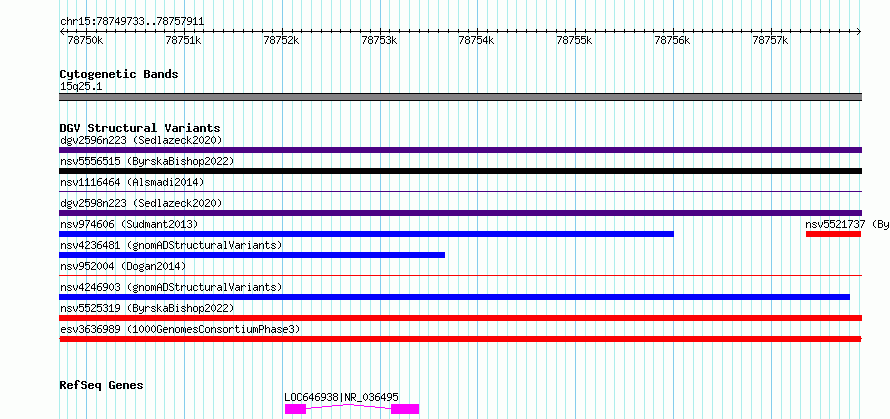Click the Cytogenetic Bands track title
The width and height of the screenshot is (890, 419).
119,74
